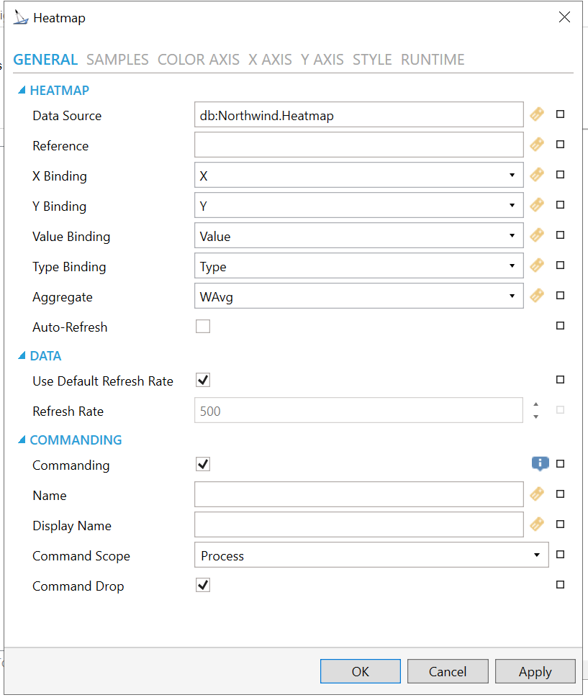Viewport: 588px width, 700px height.
Task: Click the small square marker beside Command Scope
Action: click(x=561, y=555)
